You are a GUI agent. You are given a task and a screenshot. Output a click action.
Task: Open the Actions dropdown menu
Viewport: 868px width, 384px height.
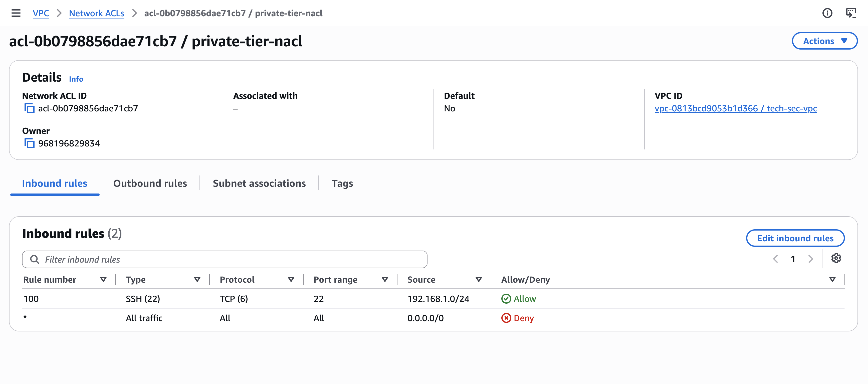pos(824,41)
